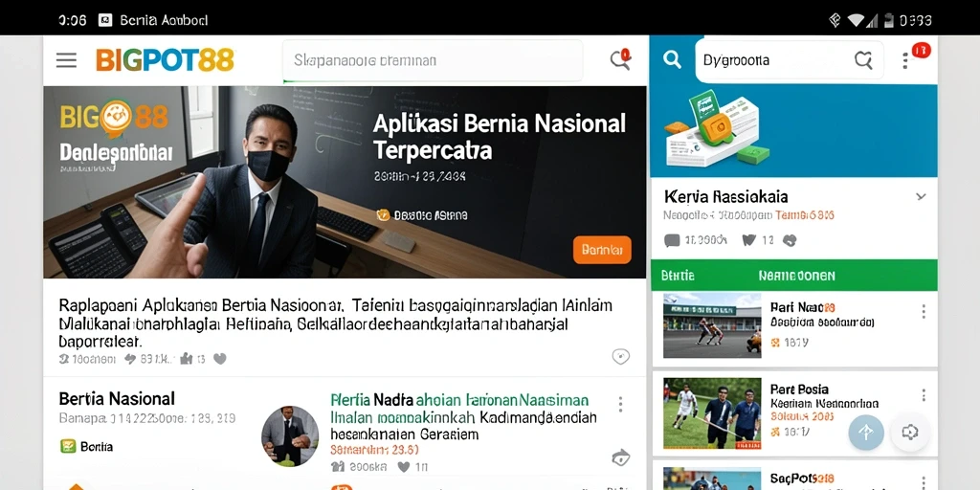This screenshot has width=980, height=490.
Task: Click the green Bertia tag icon
Action: [x=68, y=446]
